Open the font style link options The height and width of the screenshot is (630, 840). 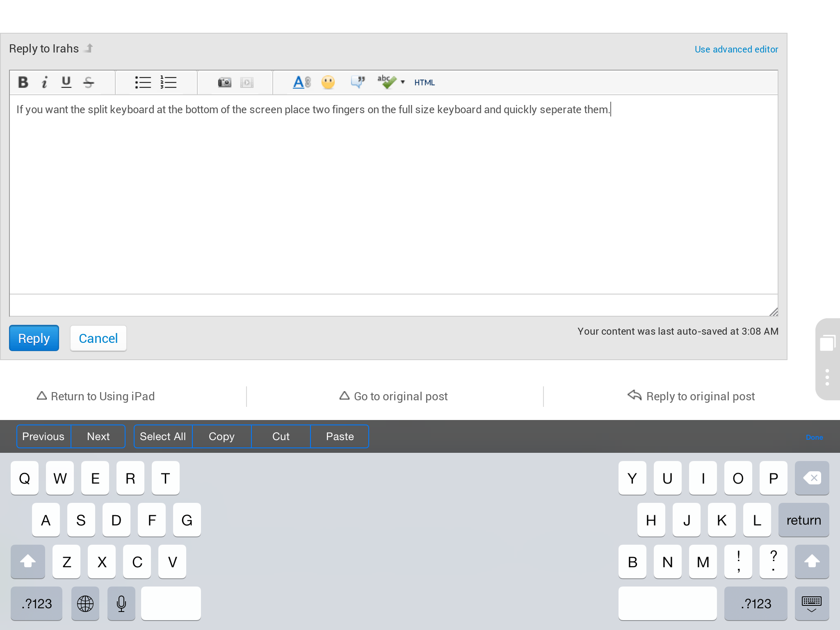point(302,82)
